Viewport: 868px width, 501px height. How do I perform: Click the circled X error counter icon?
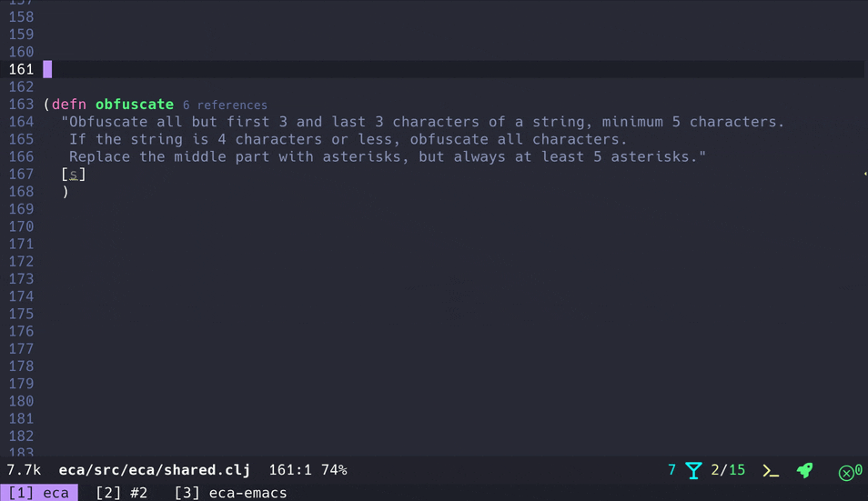pyautogui.click(x=846, y=472)
